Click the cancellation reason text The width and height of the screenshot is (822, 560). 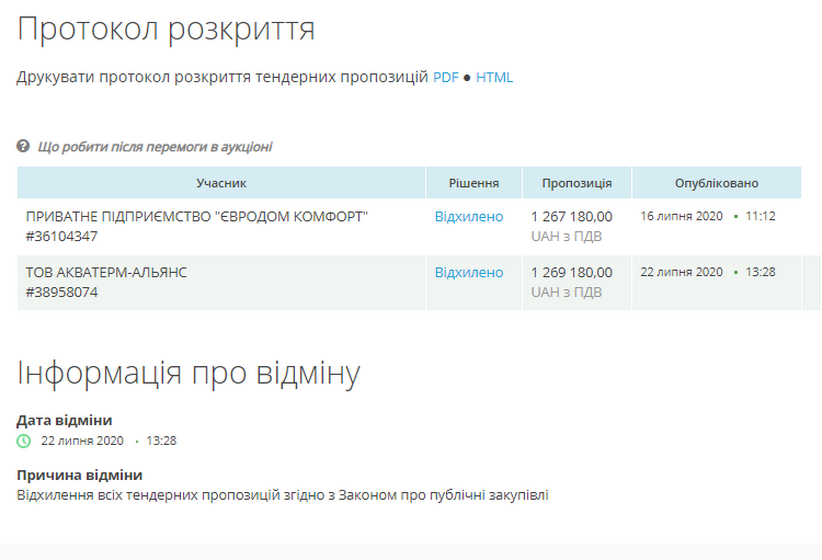point(283,494)
